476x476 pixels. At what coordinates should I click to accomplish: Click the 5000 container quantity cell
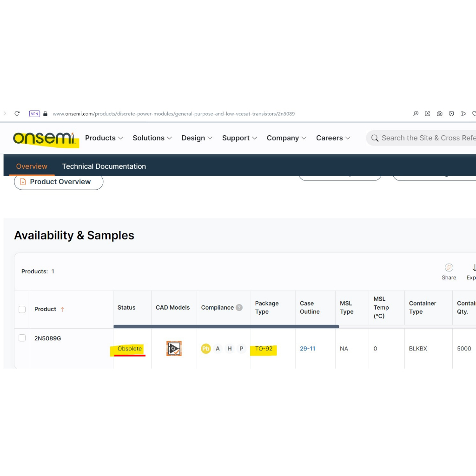tap(464, 349)
